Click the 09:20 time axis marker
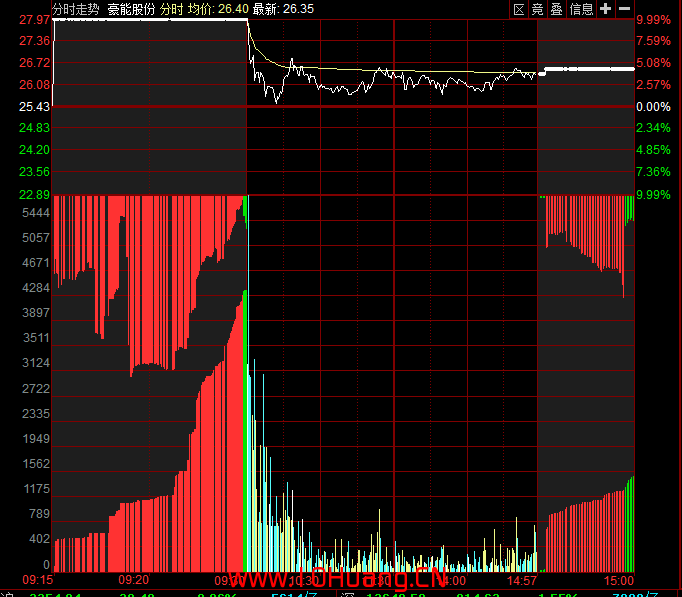The image size is (682, 597). coord(134,580)
